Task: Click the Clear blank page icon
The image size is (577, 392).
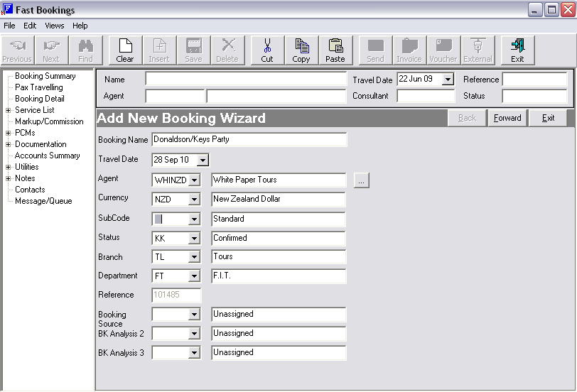Action: click(125, 50)
